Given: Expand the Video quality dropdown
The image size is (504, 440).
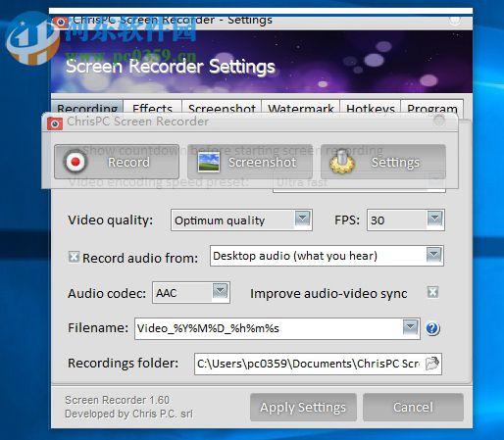Looking at the screenshot, I should (302, 219).
